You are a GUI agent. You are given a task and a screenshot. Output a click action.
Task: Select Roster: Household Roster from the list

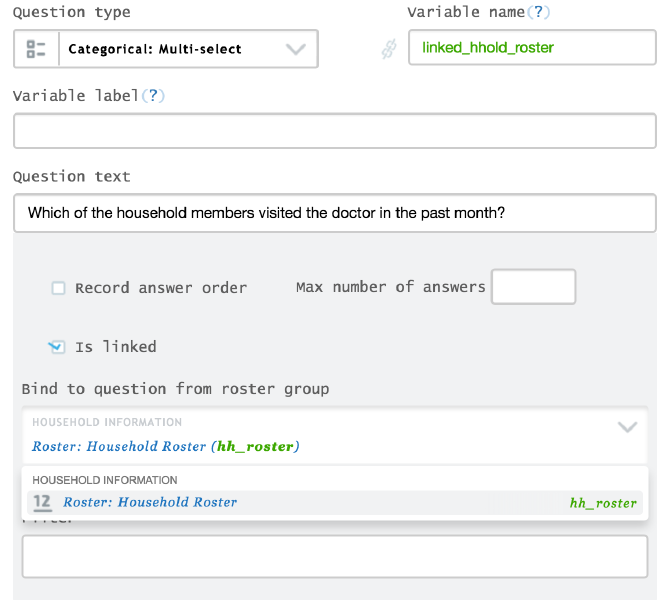click(x=150, y=502)
